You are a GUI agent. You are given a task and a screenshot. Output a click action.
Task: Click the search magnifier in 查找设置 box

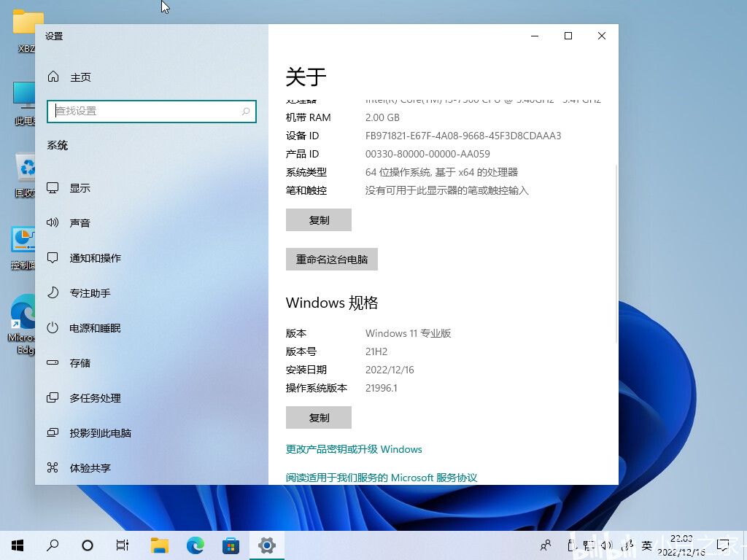coord(246,112)
